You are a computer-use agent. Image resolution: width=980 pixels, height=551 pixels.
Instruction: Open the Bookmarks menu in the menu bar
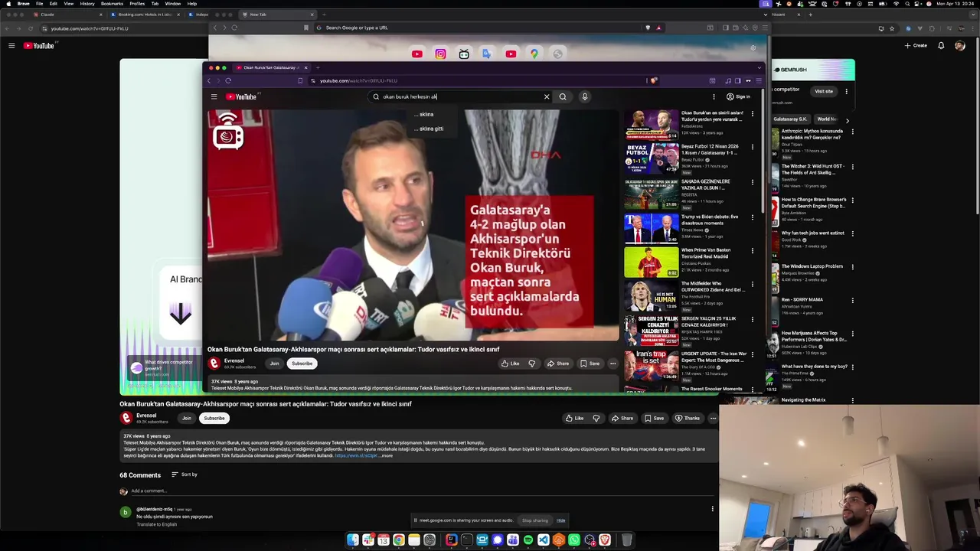click(112, 4)
